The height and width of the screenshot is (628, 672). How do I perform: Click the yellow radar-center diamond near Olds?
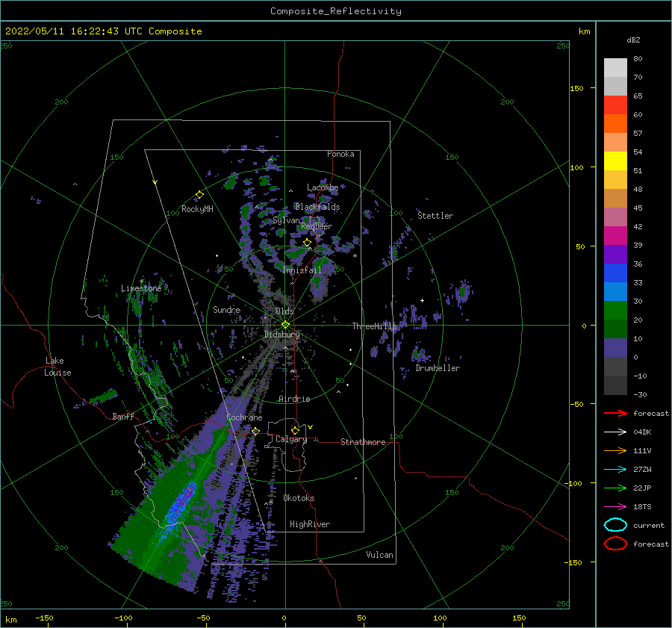click(285, 325)
